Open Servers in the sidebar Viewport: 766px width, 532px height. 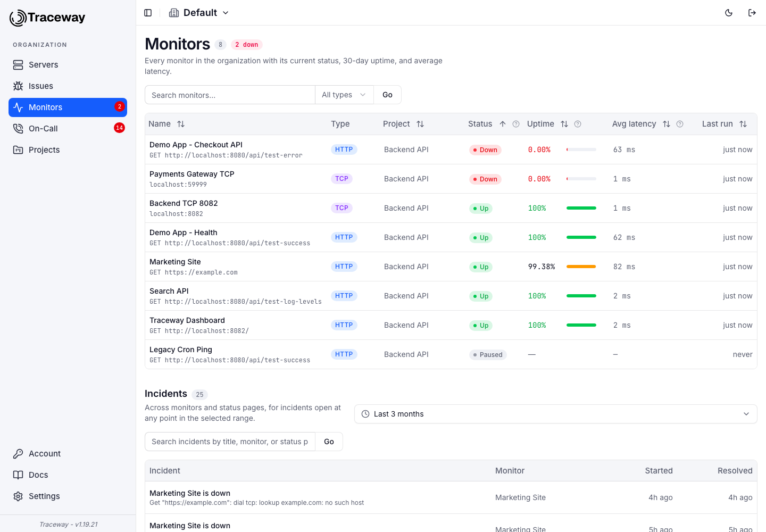[68, 65]
